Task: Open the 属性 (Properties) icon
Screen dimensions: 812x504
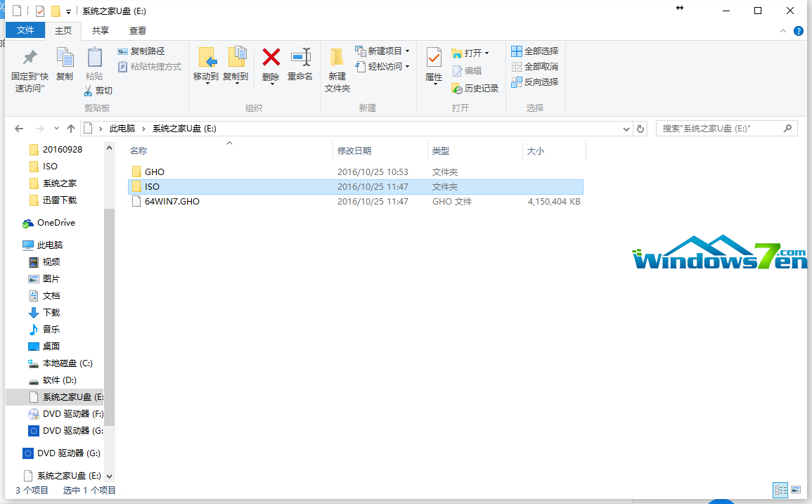Action: (434, 62)
